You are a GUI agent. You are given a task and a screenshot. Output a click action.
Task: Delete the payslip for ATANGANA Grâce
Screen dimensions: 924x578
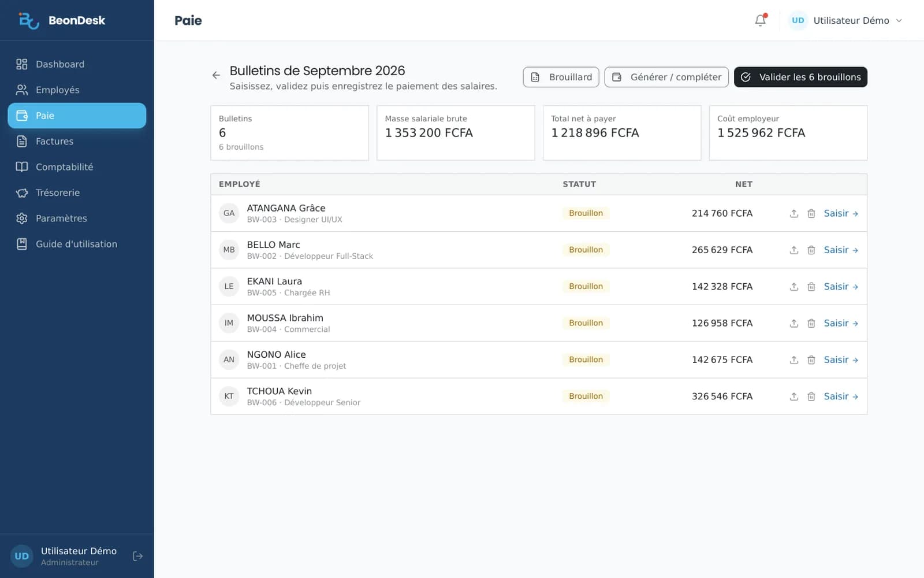coord(811,213)
